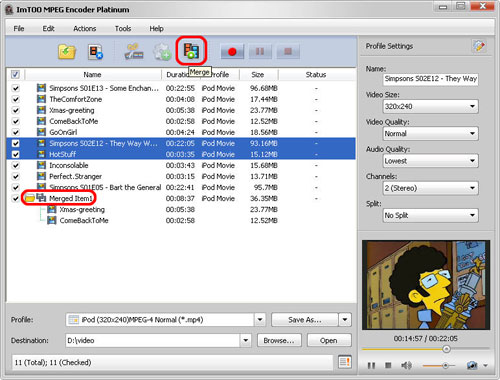Click the Inconsolable file film icon
500x380 pixels.
[x=41, y=165]
